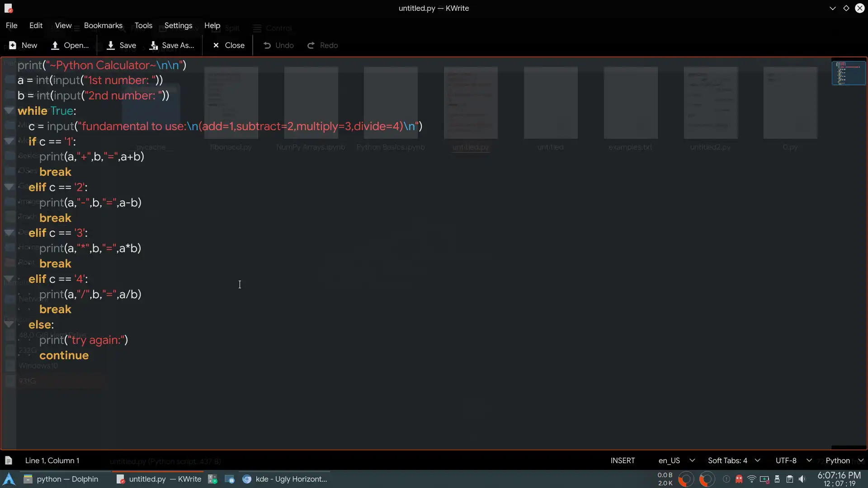The image size is (868, 488).
Task: Close the document with the toolbar Close
Action: click(x=216, y=45)
